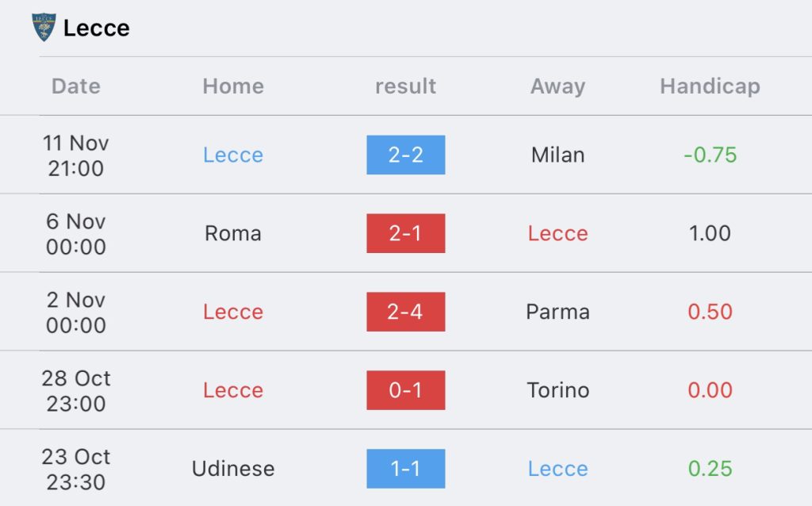Viewport: 812px width, 506px height.
Task: Select the Date column header
Action: coord(75,86)
